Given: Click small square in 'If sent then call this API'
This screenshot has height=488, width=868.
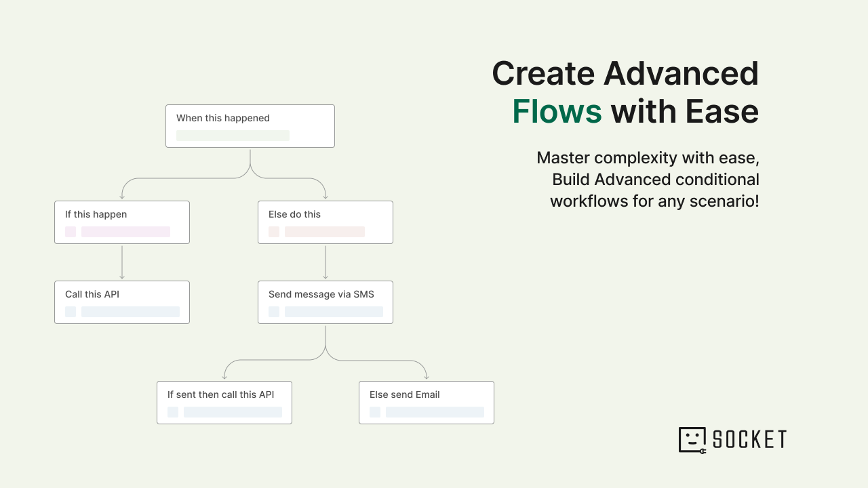Looking at the screenshot, I should coord(173,412).
